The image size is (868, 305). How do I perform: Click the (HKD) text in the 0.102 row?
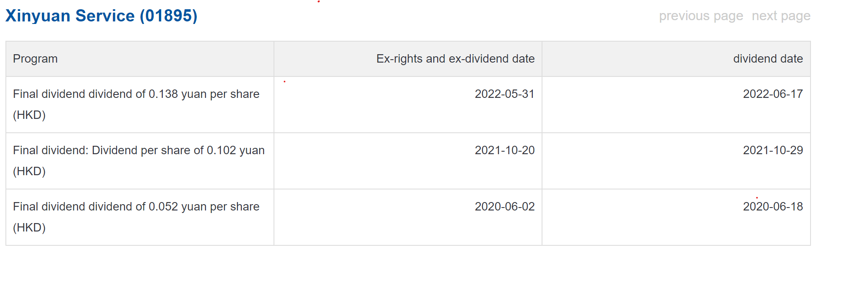click(29, 171)
